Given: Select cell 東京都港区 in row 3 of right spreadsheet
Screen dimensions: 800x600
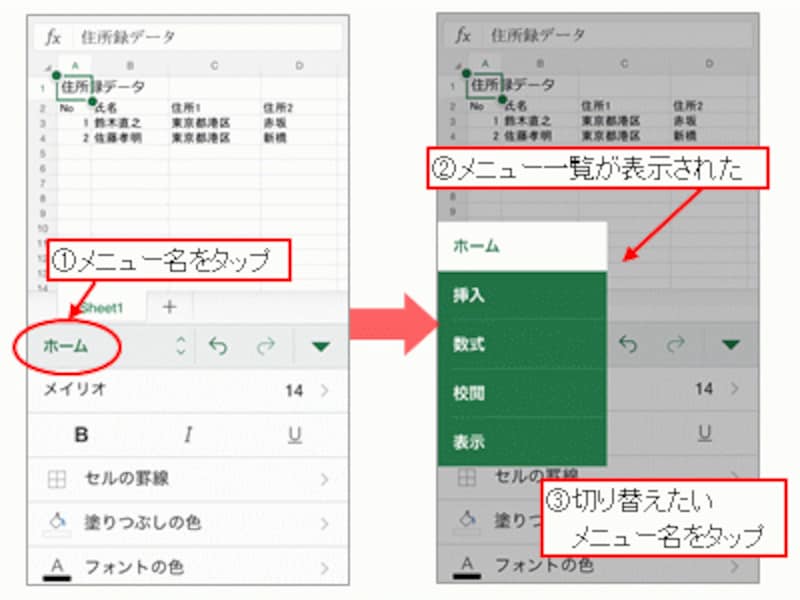Looking at the screenshot, I should pyautogui.click(x=611, y=121).
